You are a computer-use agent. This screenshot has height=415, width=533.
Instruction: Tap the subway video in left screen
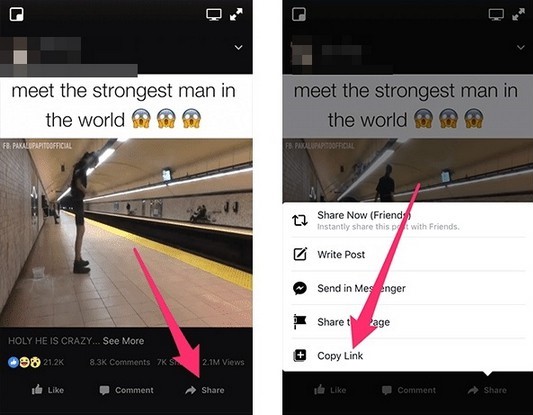[126, 233]
